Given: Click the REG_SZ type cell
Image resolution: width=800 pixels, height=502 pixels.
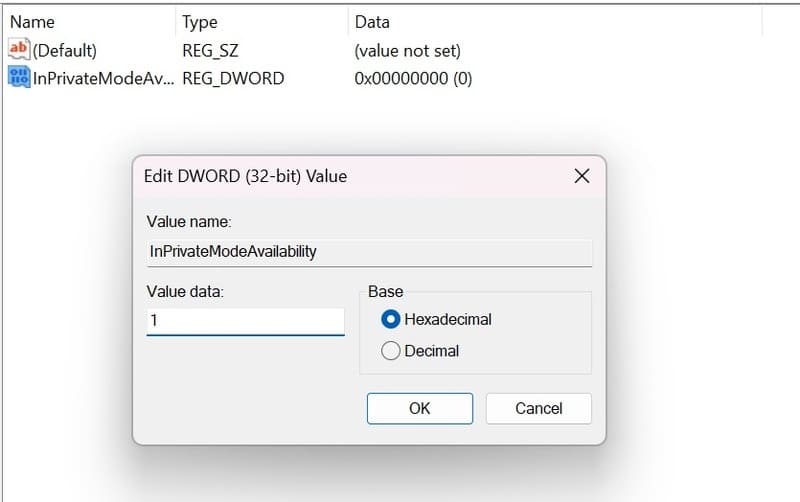Looking at the screenshot, I should 210,51.
